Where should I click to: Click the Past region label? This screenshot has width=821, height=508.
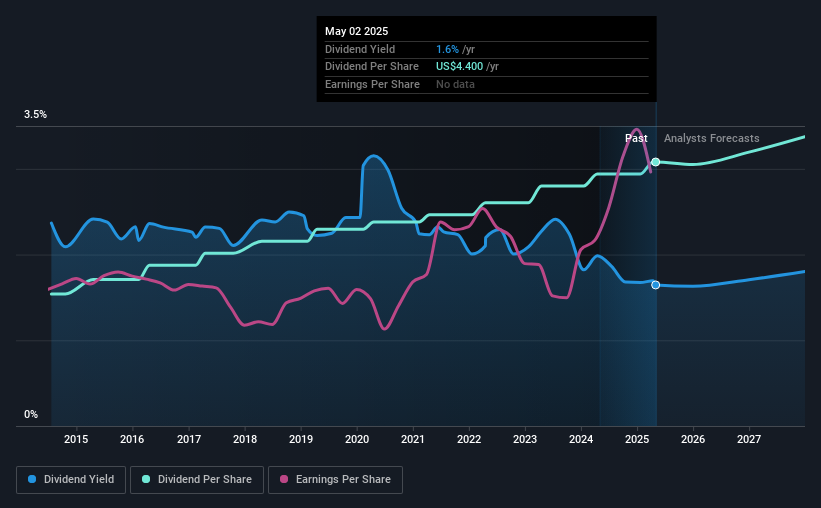tap(636, 138)
